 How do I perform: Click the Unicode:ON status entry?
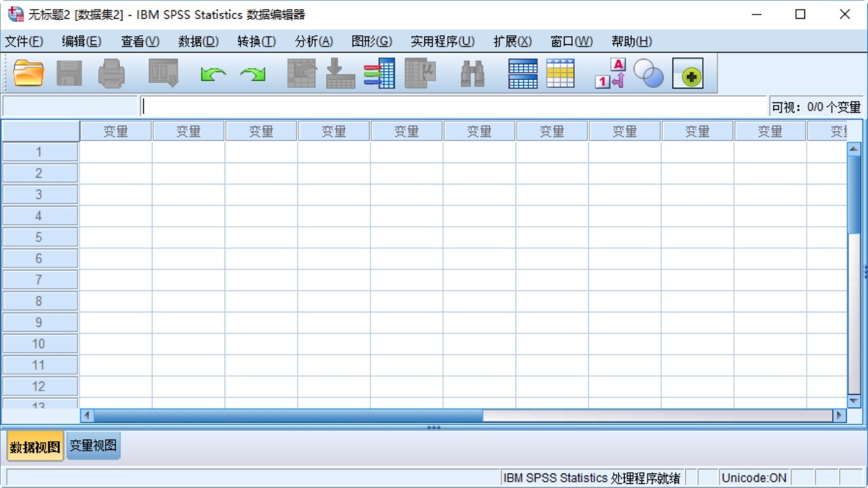754,478
